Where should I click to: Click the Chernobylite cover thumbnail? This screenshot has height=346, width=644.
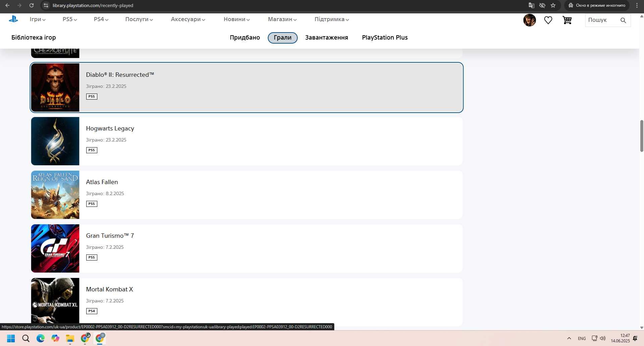(55, 53)
